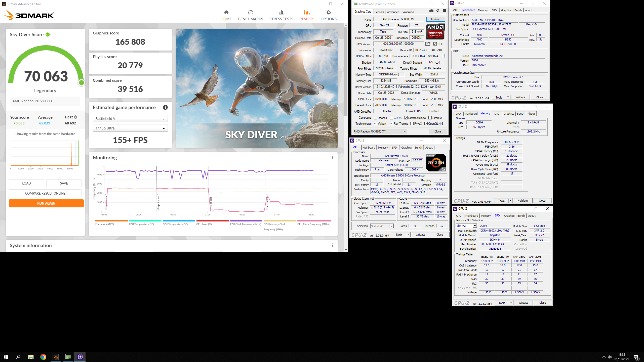Open the Socket #1 selection dropdown
Screen dimensions: 644x362
click(x=382, y=226)
